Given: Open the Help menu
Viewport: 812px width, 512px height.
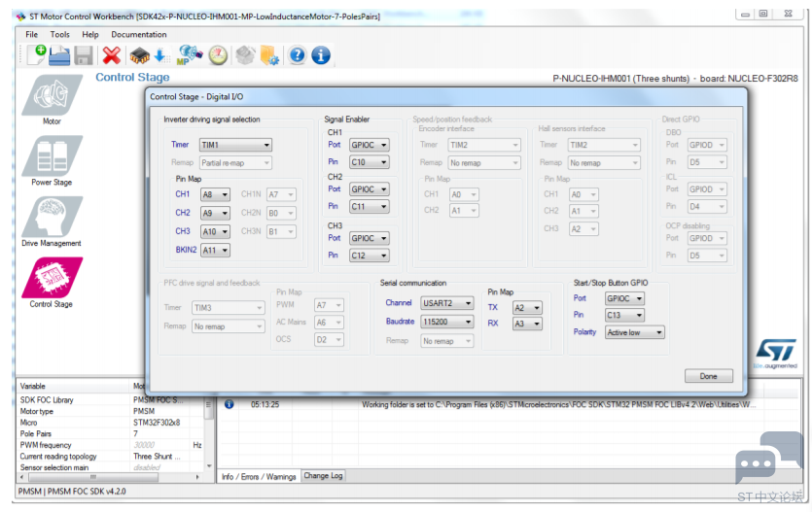Looking at the screenshot, I should pos(90,35).
